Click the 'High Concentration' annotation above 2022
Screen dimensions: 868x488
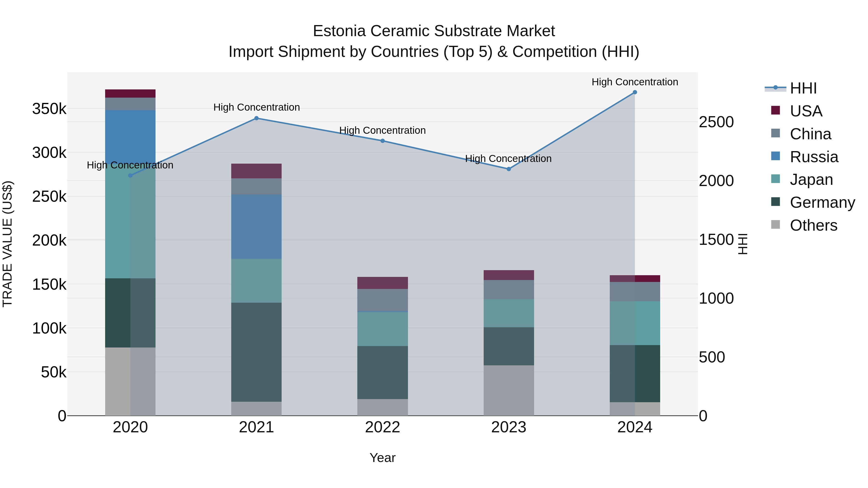click(382, 130)
